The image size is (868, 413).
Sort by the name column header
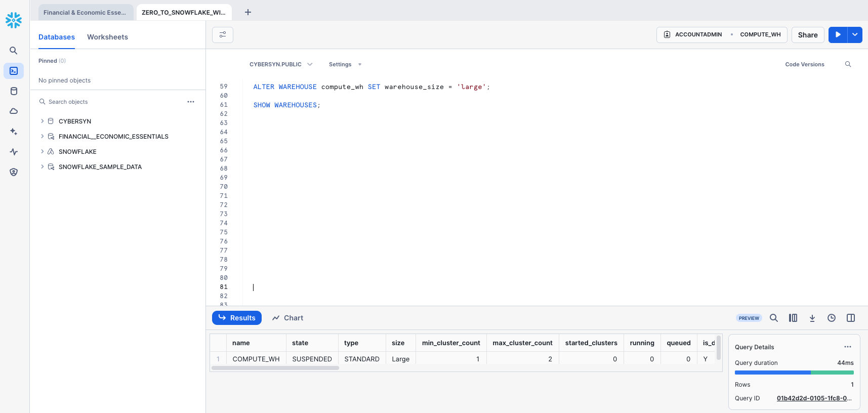(x=256, y=343)
